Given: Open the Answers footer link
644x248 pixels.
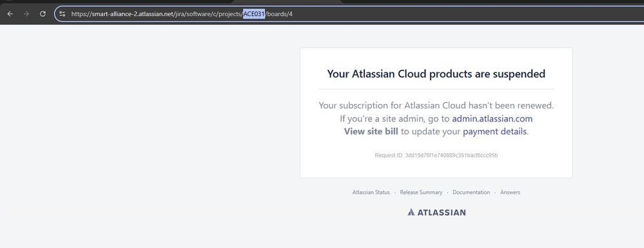Looking at the screenshot, I should (x=510, y=192).
